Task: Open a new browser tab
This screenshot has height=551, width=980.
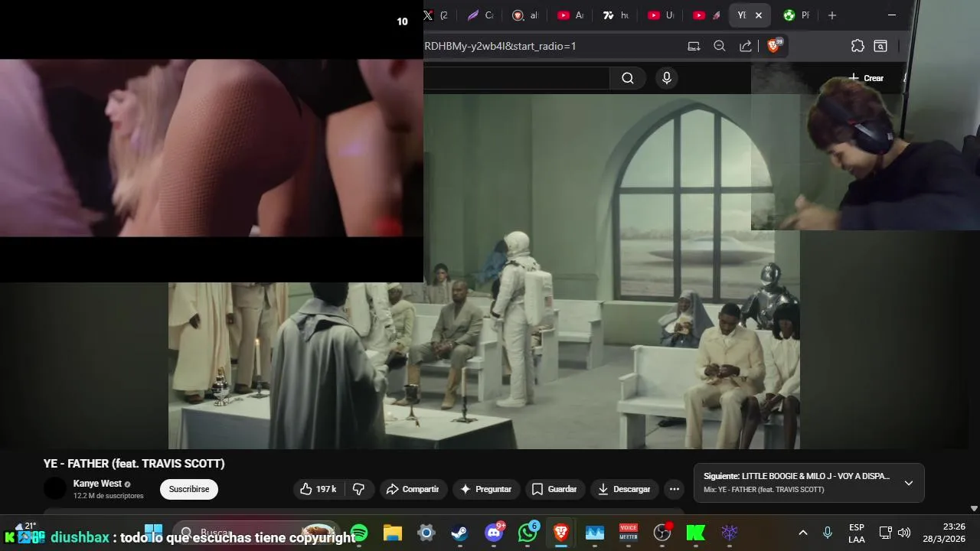Action: [x=832, y=15]
